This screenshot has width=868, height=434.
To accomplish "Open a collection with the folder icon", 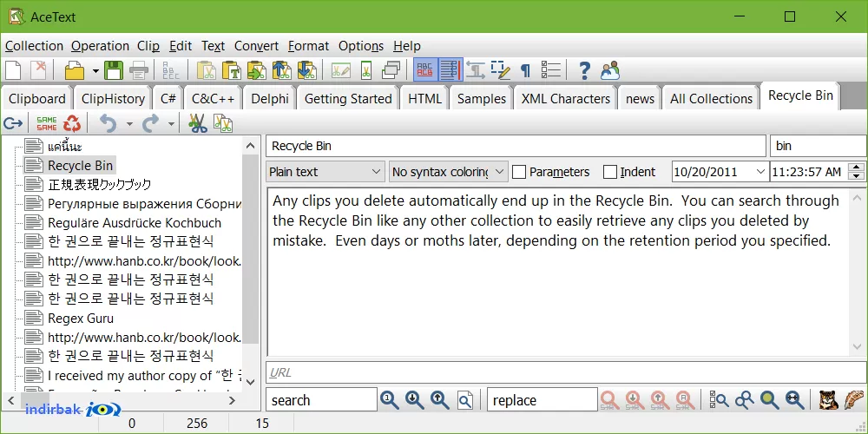I will [x=75, y=70].
